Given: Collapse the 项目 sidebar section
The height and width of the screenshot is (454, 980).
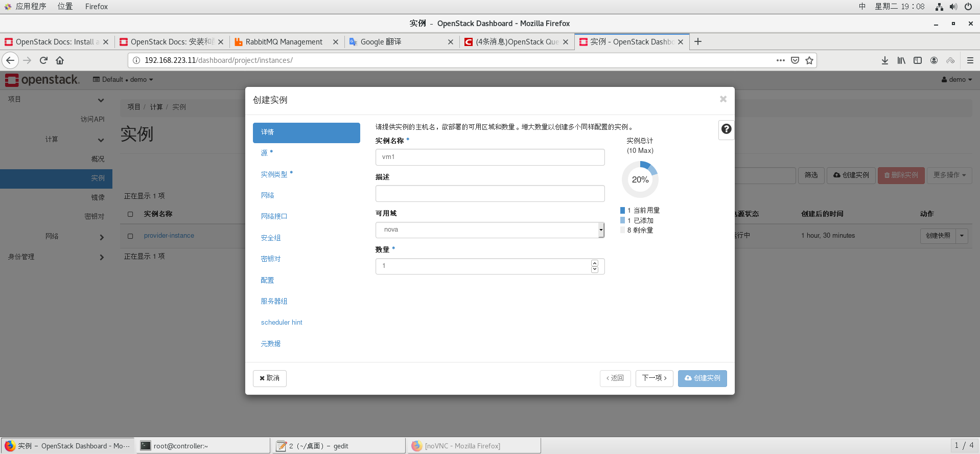Looking at the screenshot, I should 56,100.
